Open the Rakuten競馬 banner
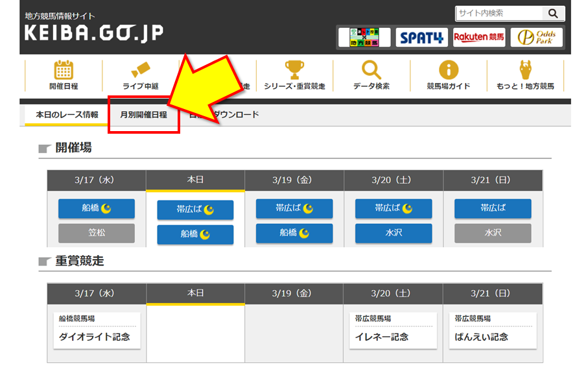The height and width of the screenshot is (368, 588). pos(479,38)
